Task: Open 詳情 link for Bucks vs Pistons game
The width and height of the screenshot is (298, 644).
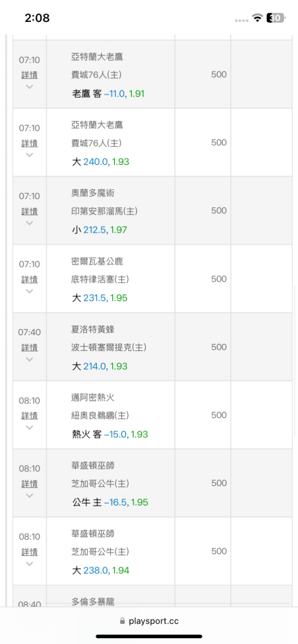Action: [x=29, y=279]
